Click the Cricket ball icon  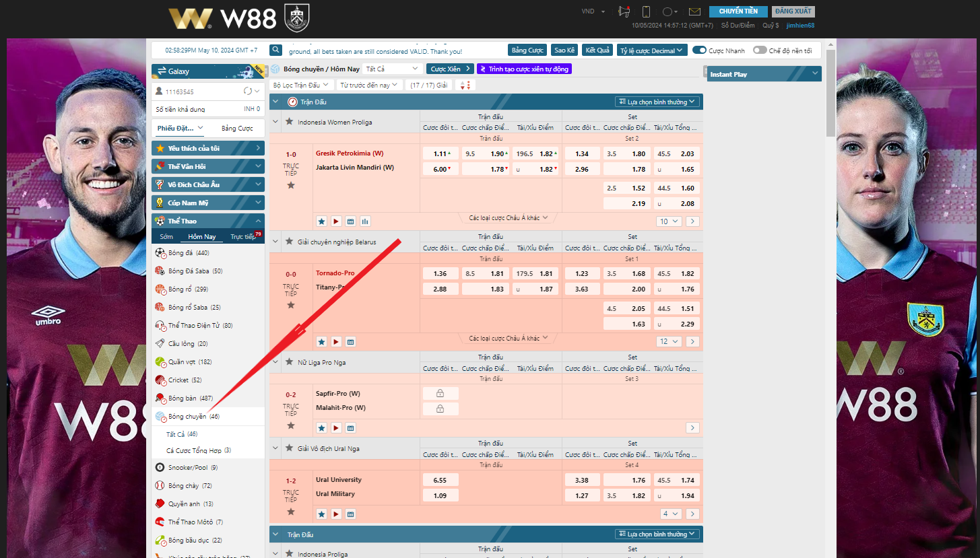[x=160, y=380]
